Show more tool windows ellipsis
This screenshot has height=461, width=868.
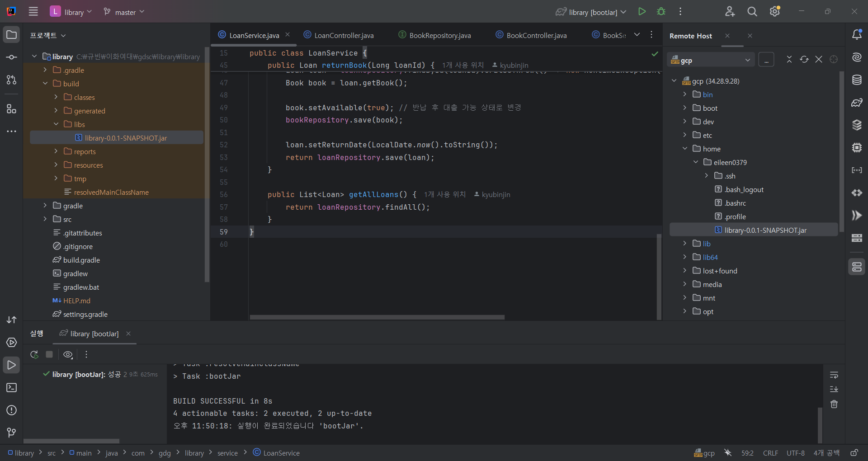tap(12, 132)
